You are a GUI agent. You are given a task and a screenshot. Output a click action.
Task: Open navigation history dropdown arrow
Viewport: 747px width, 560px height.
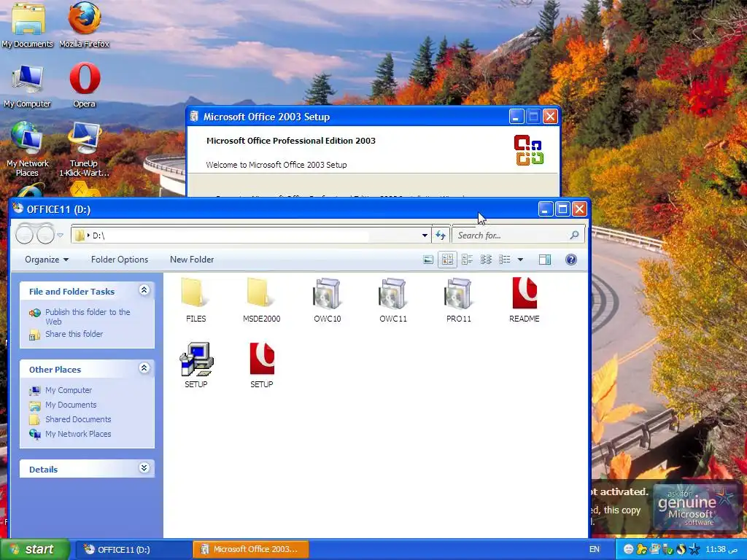click(60, 235)
